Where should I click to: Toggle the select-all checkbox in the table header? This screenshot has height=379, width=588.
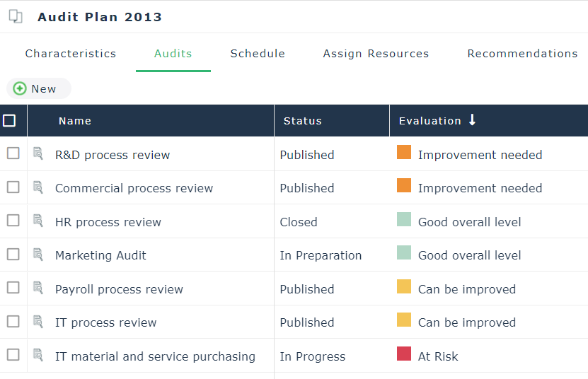point(9,121)
